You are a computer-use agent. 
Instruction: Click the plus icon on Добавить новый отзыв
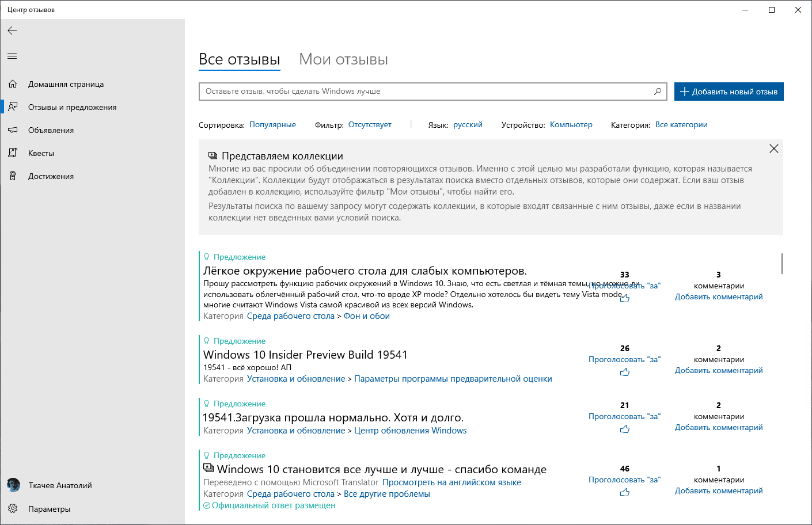(x=685, y=92)
